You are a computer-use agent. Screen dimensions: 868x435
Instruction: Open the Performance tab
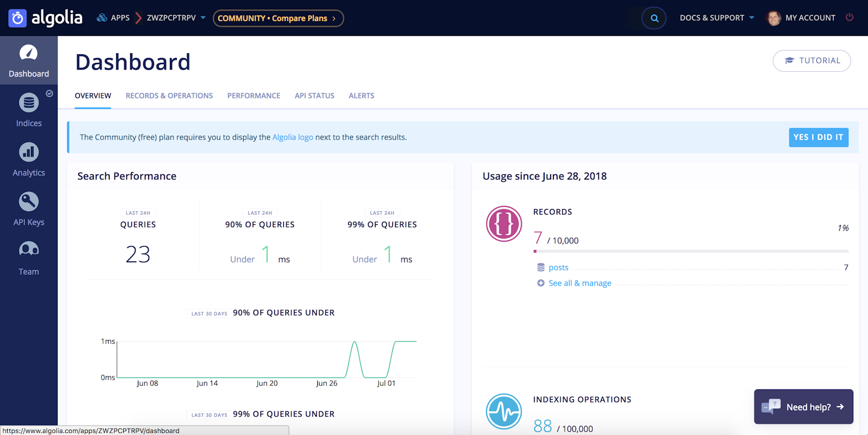point(254,96)
